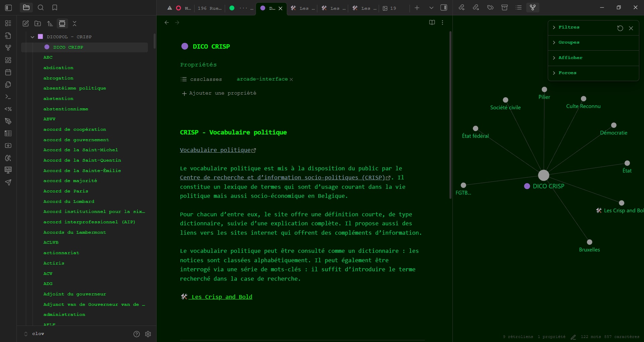Switch to the 196 Rue tab

(209, 8)
